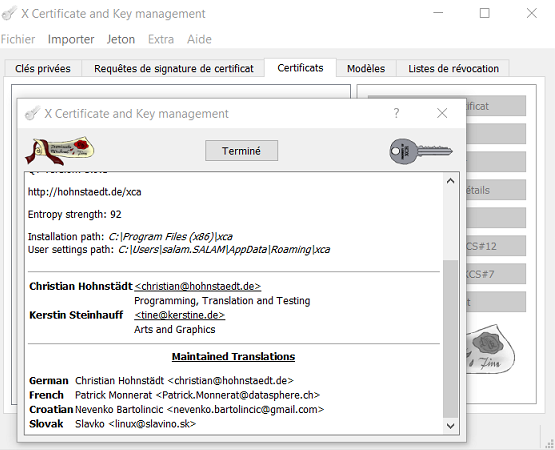Click the Entropy strength: 92 text
Viewport: 555px width, 450px height.
coord(75,214)
